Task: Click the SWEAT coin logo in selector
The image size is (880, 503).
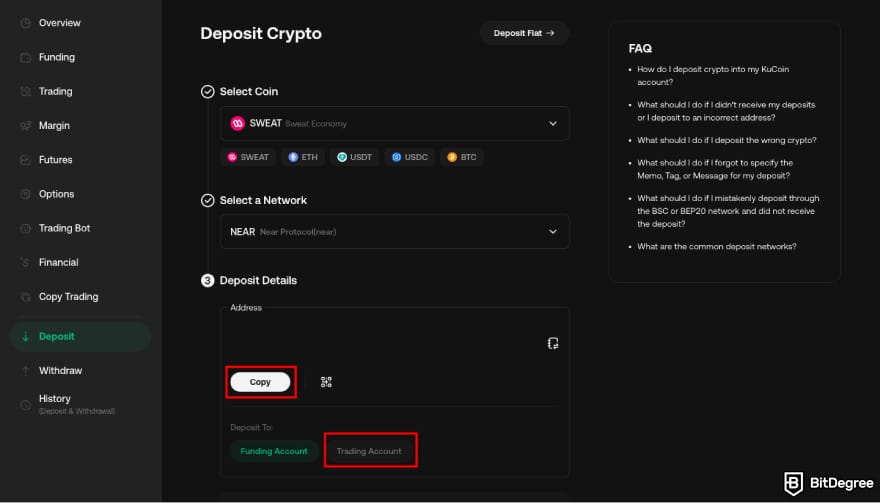Action: coord(237,124)
